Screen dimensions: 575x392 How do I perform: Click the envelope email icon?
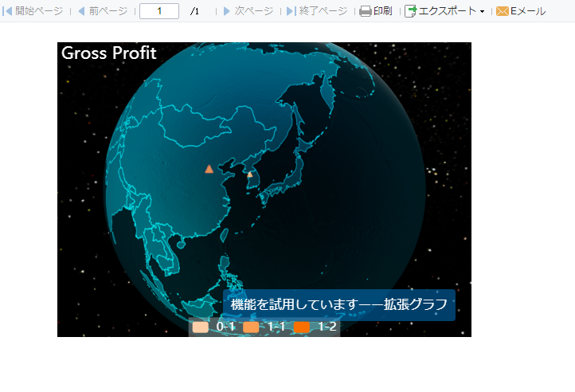(x=502, y=11)
